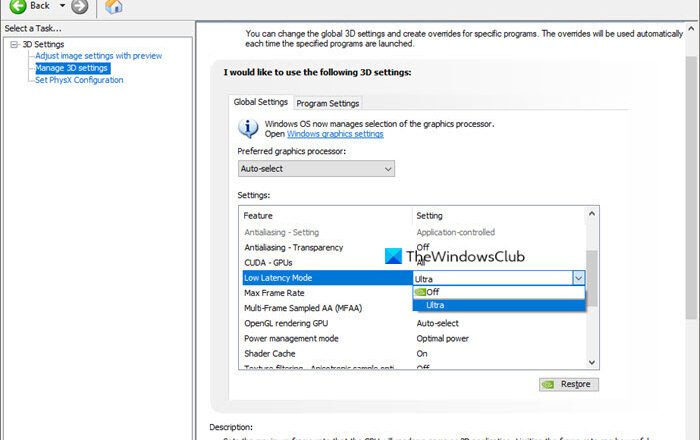
Task: Click the Optimal power value
Action: (442, 338)
